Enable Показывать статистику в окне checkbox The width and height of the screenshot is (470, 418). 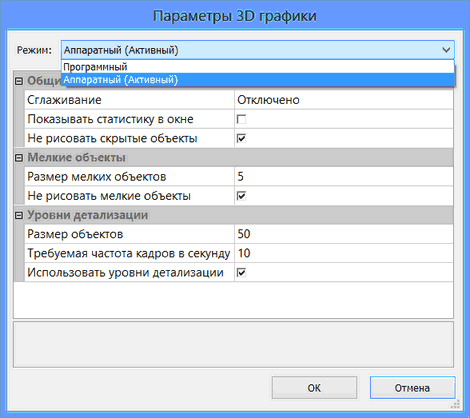tap(241, 119)
